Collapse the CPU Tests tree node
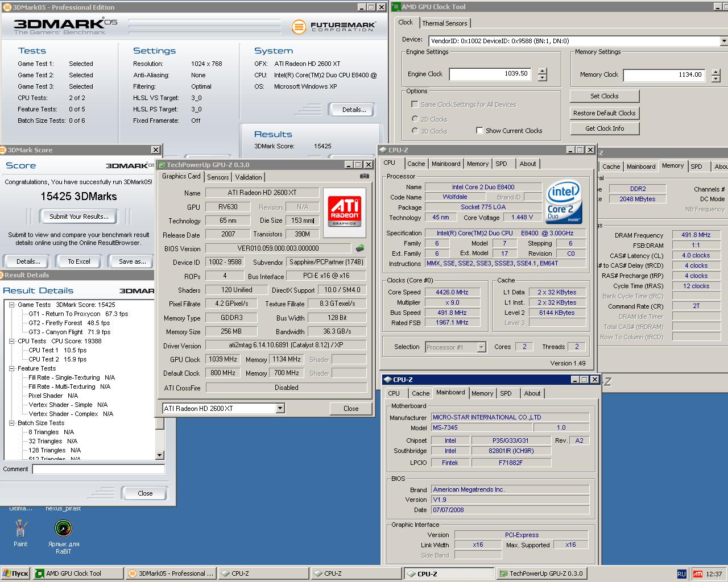The height and width of the screenshot is (582, 728). point(11,341)
